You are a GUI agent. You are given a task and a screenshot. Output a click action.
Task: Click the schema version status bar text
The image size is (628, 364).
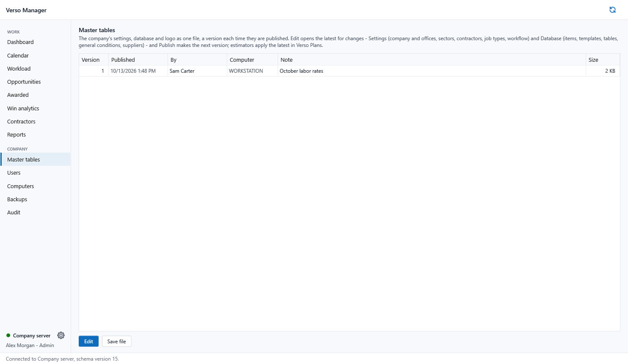(62, 359)
